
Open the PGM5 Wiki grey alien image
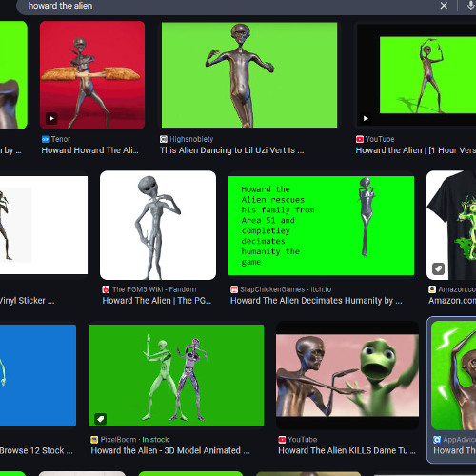158,226
